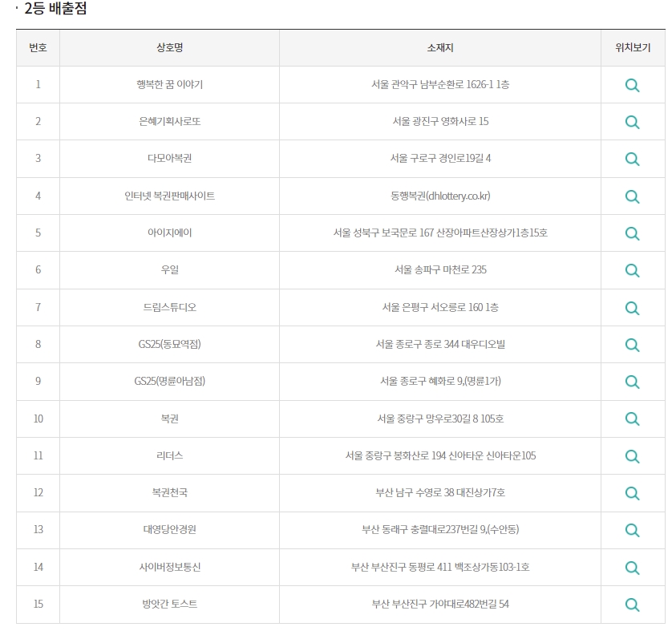Click store name 사이버정보통신

click(x=170, y=567)
